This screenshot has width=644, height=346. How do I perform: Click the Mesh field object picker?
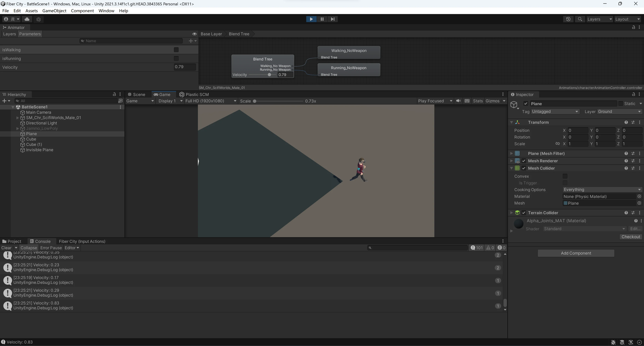[x=639, y=203]
